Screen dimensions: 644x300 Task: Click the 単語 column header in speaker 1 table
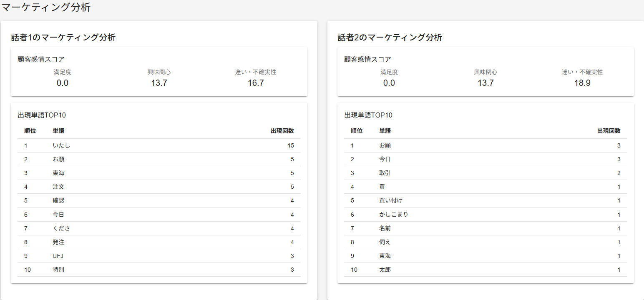[58, 131]
